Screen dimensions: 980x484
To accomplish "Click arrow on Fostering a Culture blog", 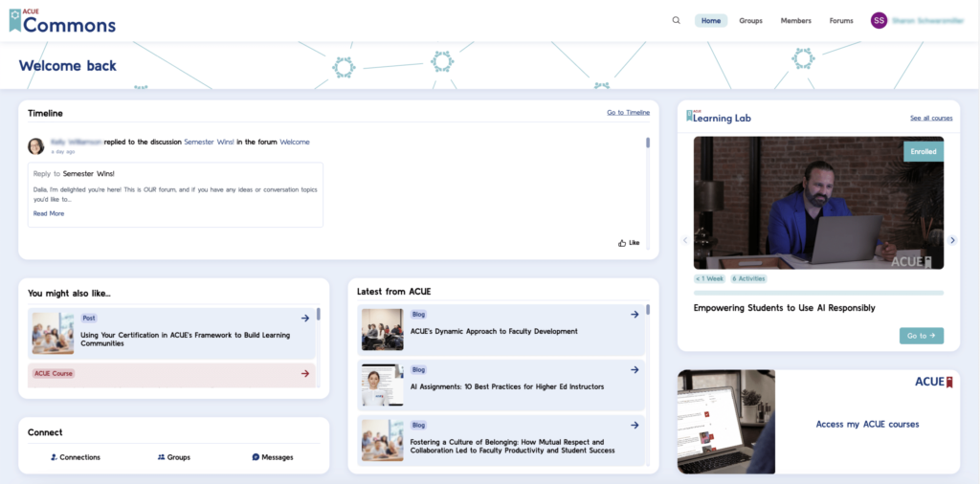I will coord(635,426).
